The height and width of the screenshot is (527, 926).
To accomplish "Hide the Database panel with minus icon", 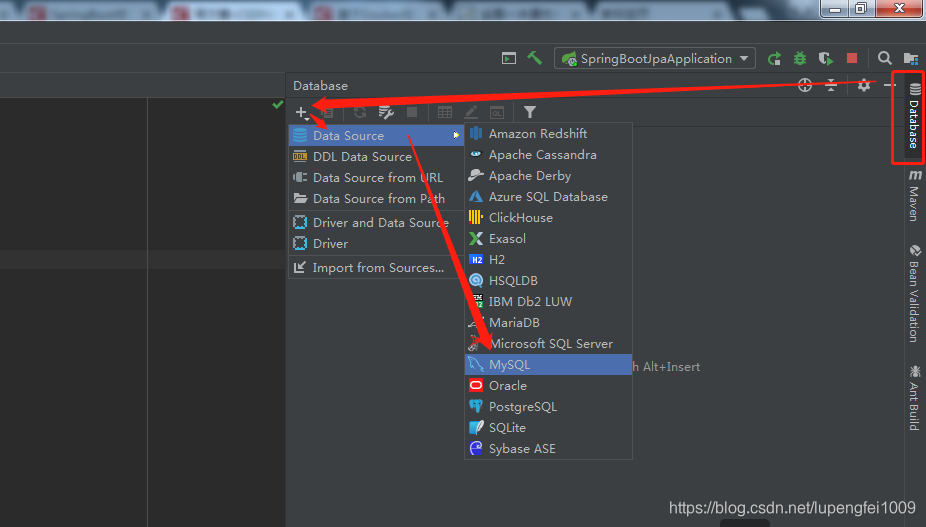I will (889, 86).
